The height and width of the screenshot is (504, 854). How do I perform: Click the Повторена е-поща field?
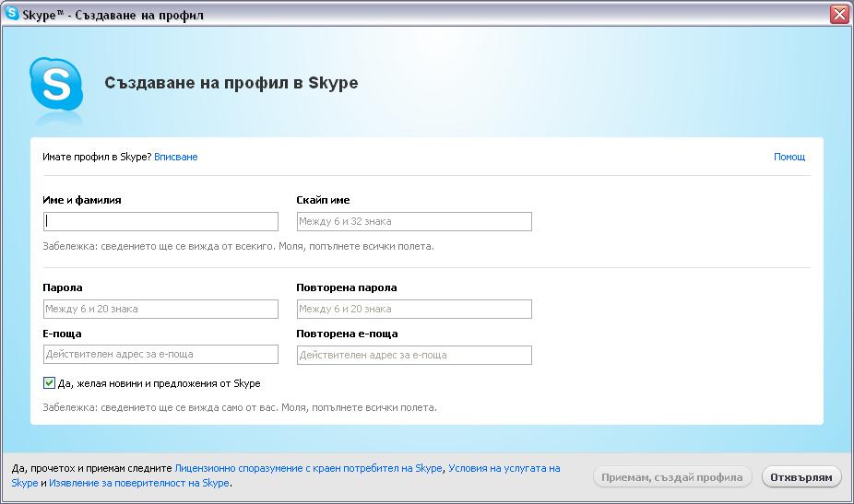click(x=414, y=355)
